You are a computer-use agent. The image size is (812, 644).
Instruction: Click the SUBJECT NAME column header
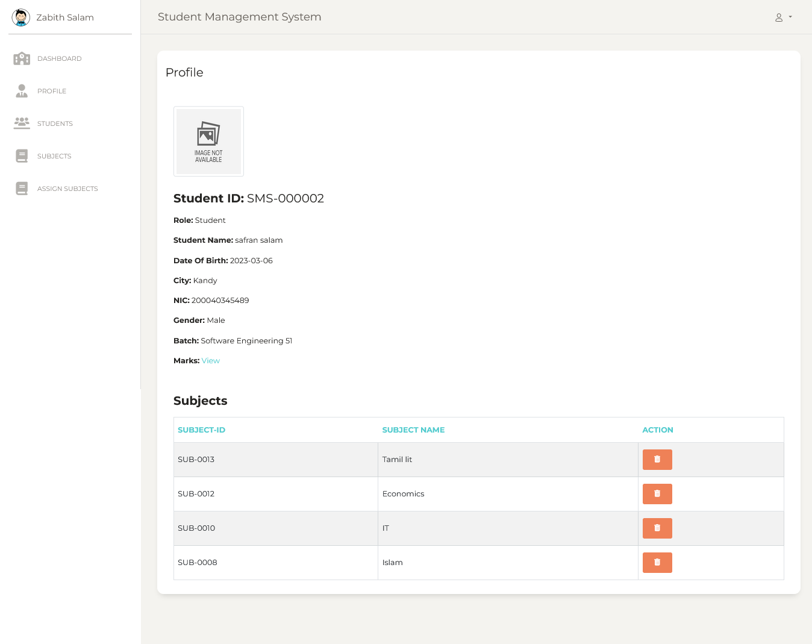coord(413,430)
